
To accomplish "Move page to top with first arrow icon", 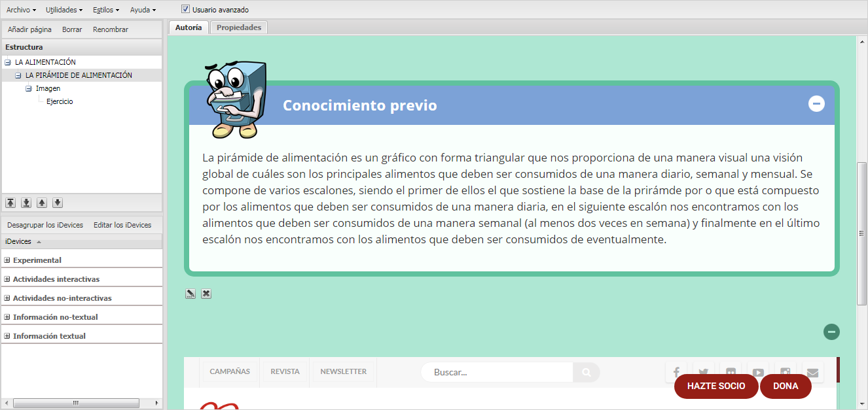I will [x=10, y=203].
